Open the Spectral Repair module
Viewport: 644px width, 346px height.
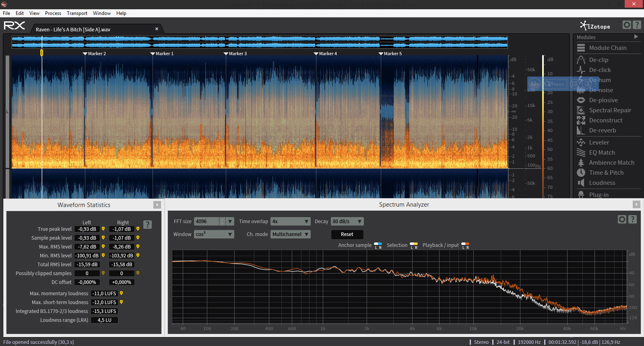pos(610,110)
